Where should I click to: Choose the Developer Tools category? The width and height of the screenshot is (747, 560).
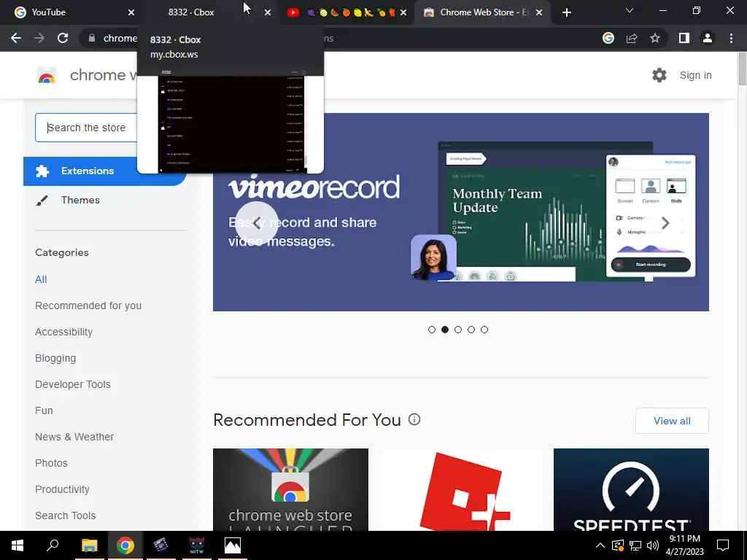click(x=73, y=384)
